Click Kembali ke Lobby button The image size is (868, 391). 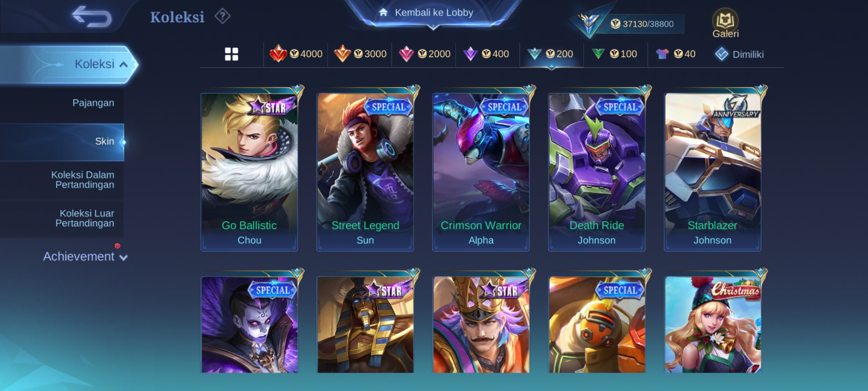(x=433, y=13)
